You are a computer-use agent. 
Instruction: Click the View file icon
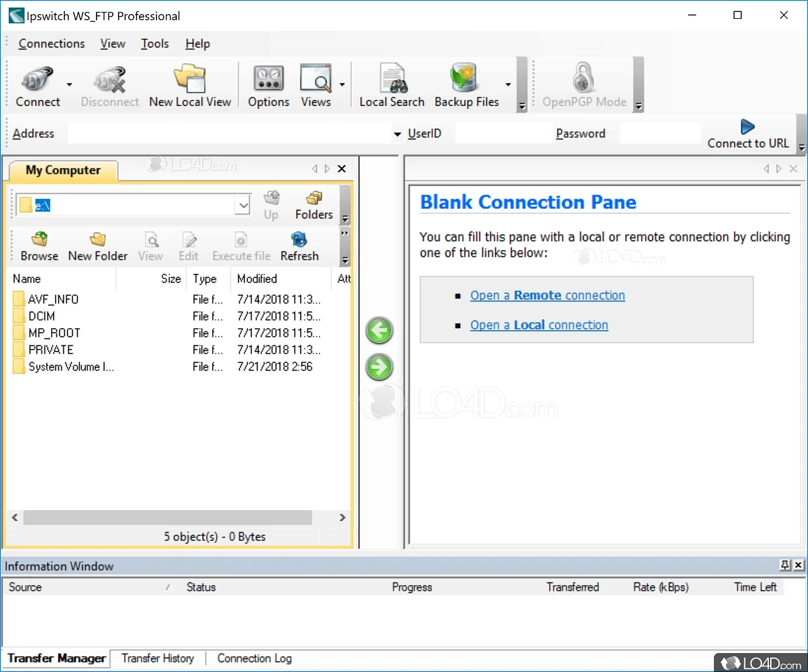coord(151,247)
